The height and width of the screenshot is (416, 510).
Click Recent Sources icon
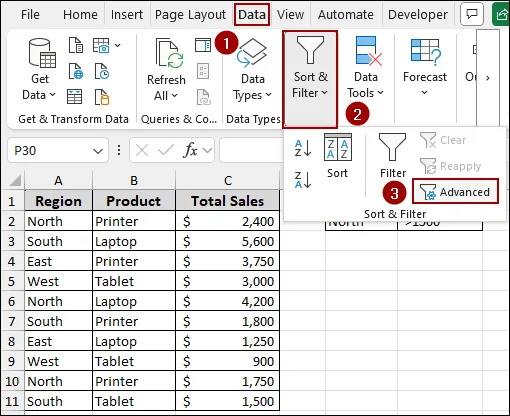102,71
